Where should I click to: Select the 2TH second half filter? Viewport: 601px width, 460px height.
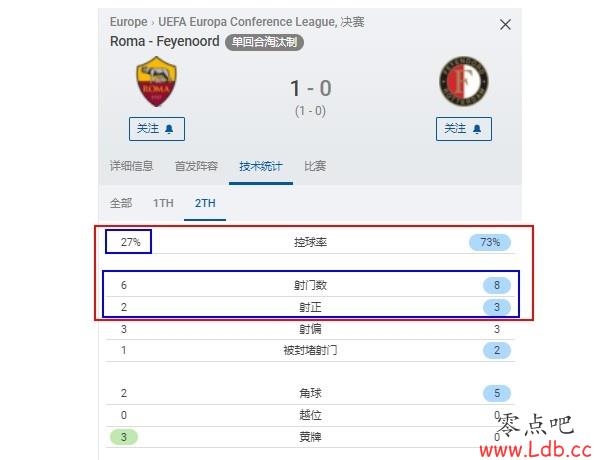(205, 203)
